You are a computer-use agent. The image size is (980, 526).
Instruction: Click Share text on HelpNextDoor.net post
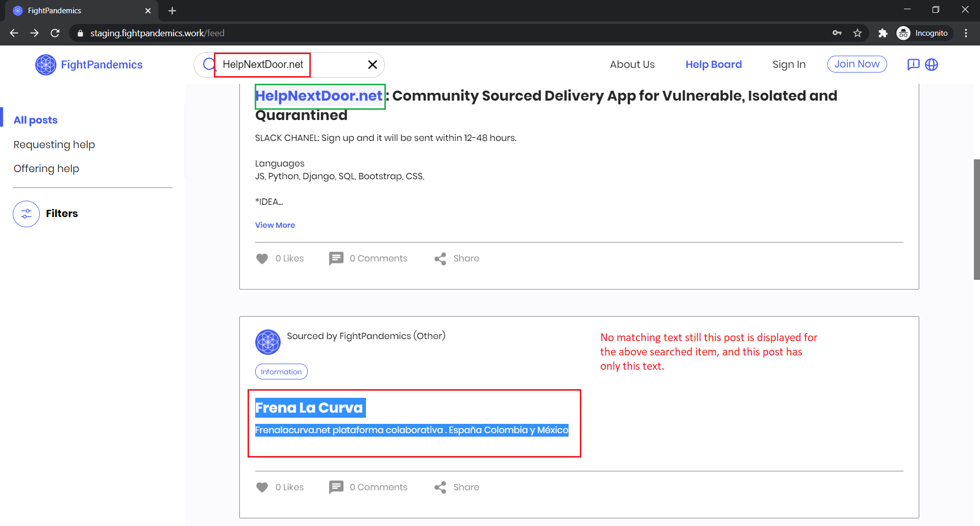tap(466, 258)
